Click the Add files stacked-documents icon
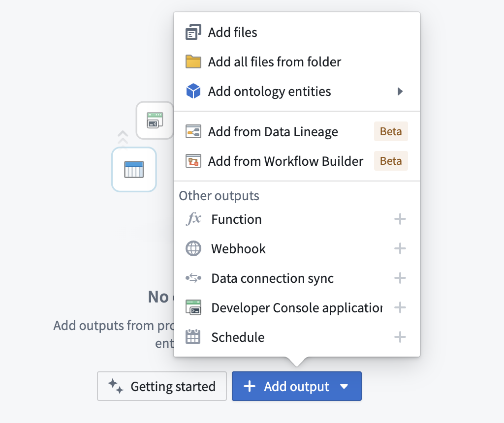 click(193, 32)
